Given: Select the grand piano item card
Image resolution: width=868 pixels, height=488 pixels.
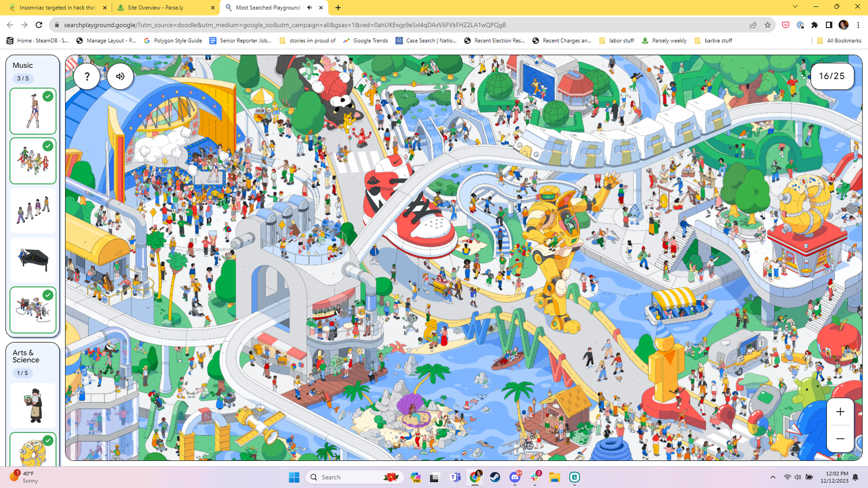Looking at the screenshot, I should [33, 260].
